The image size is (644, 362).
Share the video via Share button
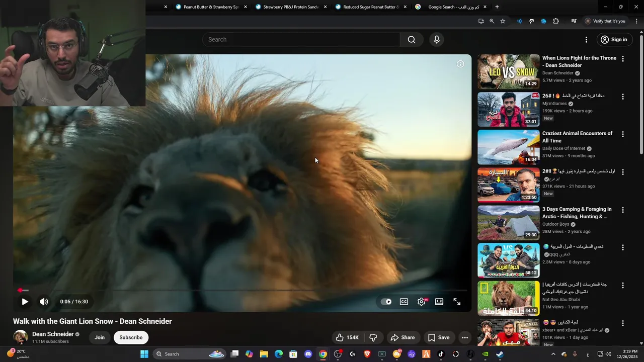[x=403, y=337]
